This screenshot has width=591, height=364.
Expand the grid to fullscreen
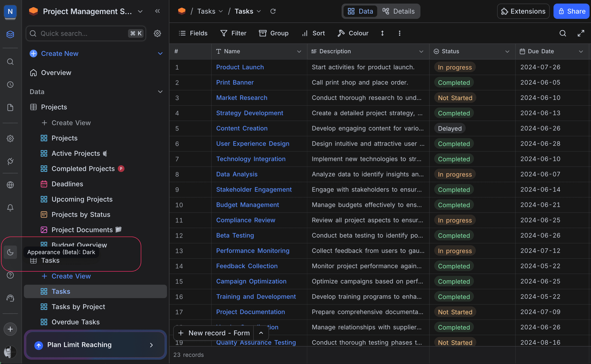[x=581, y=33]
